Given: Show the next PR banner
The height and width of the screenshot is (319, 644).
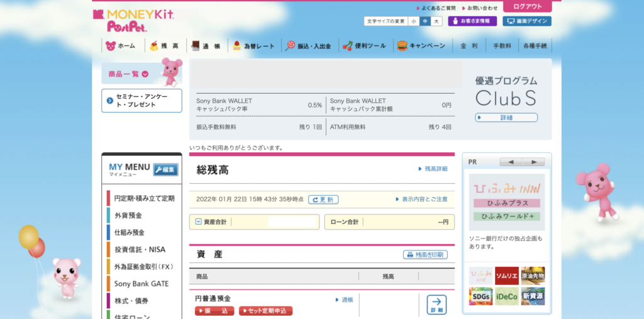Looking at the screenshot, I should click(x=534, y=162).
